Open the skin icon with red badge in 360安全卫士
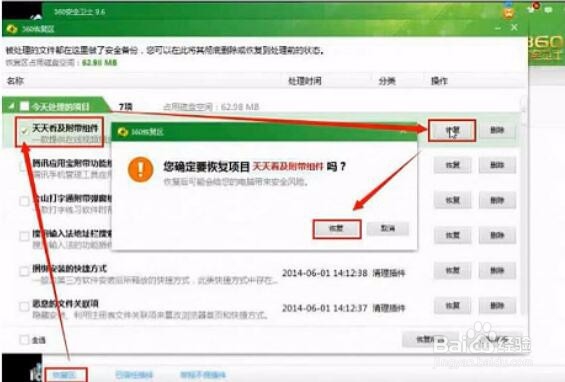Screen dimensions: 565x382 point(533,9)
